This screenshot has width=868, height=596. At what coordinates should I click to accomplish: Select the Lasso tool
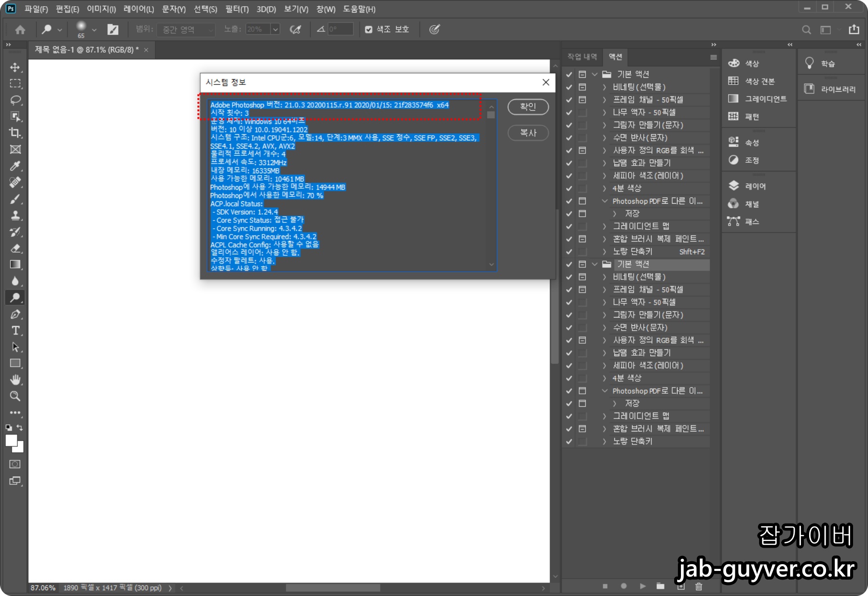15,100
